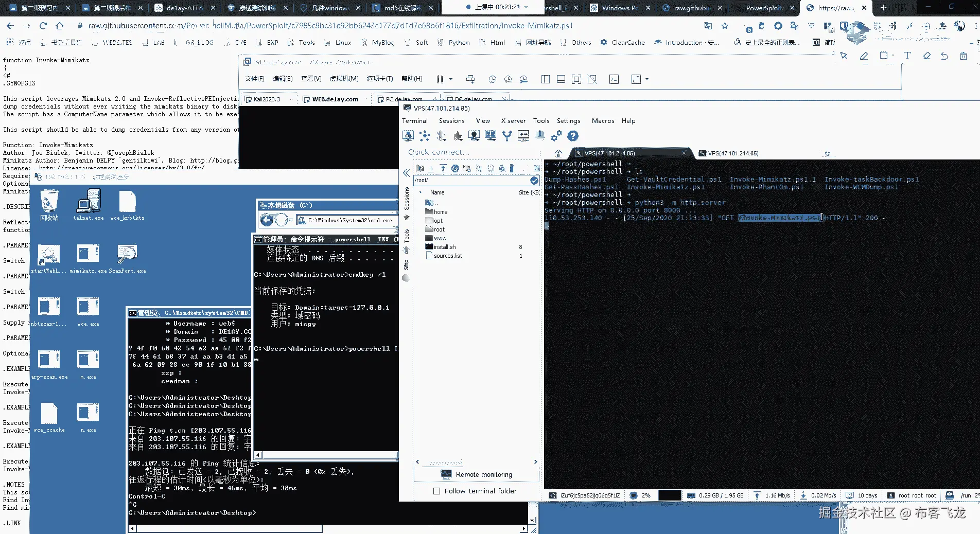
Task: Click the VMware pause button icon
Action: (x=440, y=79)
